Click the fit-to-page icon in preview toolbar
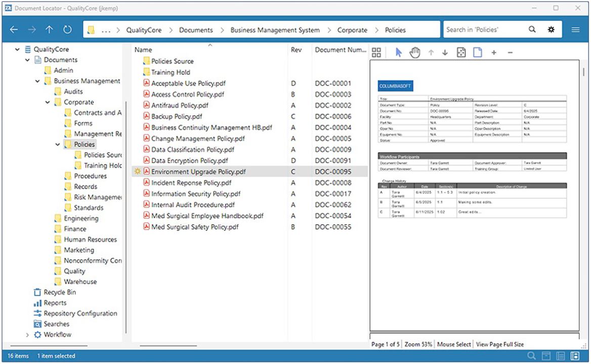591x364 pixels. (x=461, y=53)
